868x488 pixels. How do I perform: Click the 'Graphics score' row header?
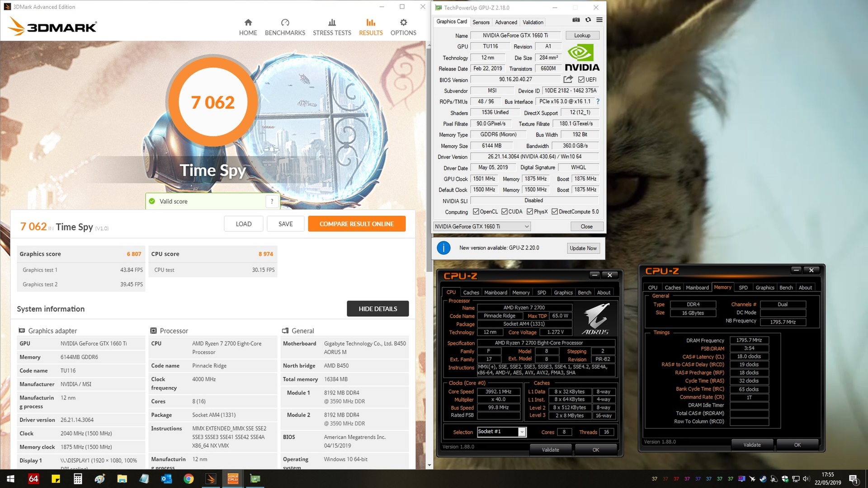tap(80, 254)
